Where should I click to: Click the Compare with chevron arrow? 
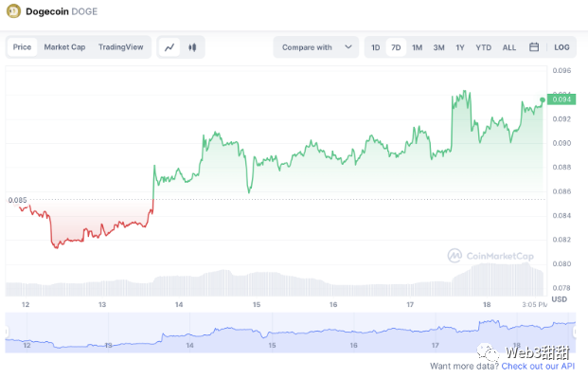[x=348, y=47]
